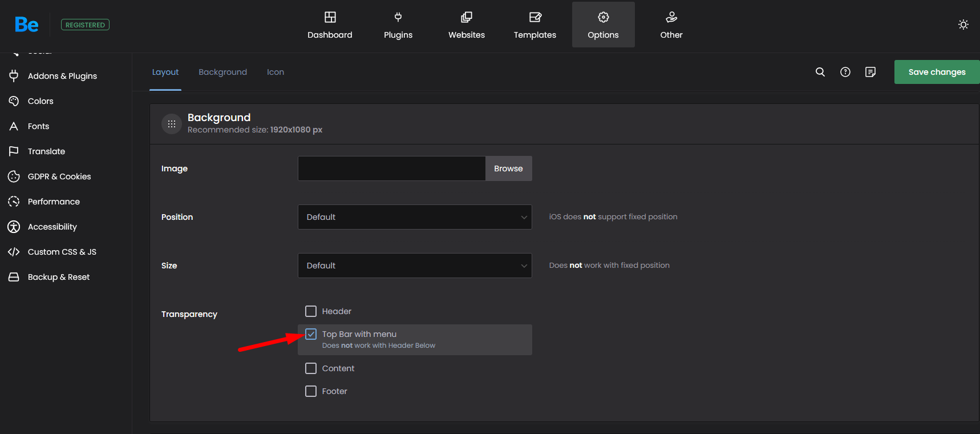Image resolution: width=980 pixels, height=434 pixels.
Task: Click the Performance gauge icon
Action: coord(14,202)
